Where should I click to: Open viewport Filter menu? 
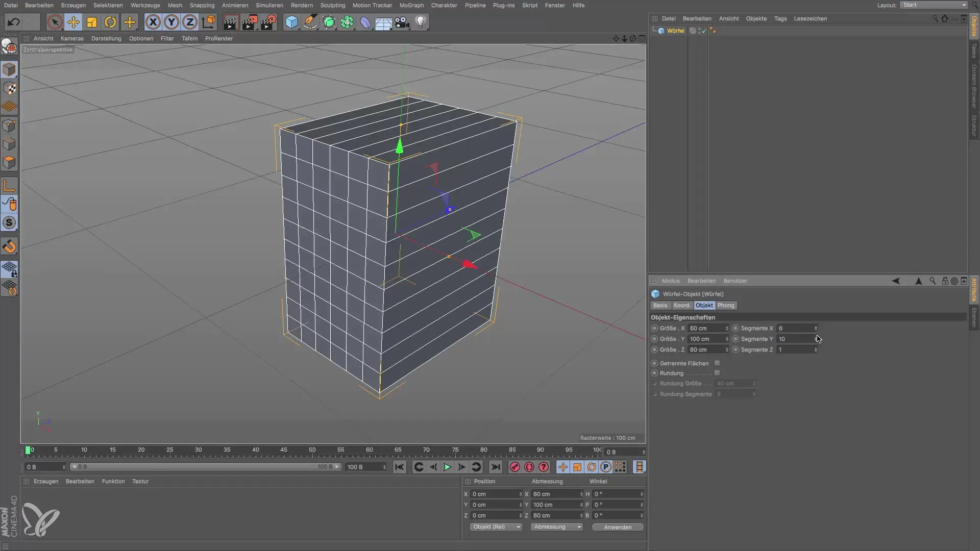coord(167,38)
